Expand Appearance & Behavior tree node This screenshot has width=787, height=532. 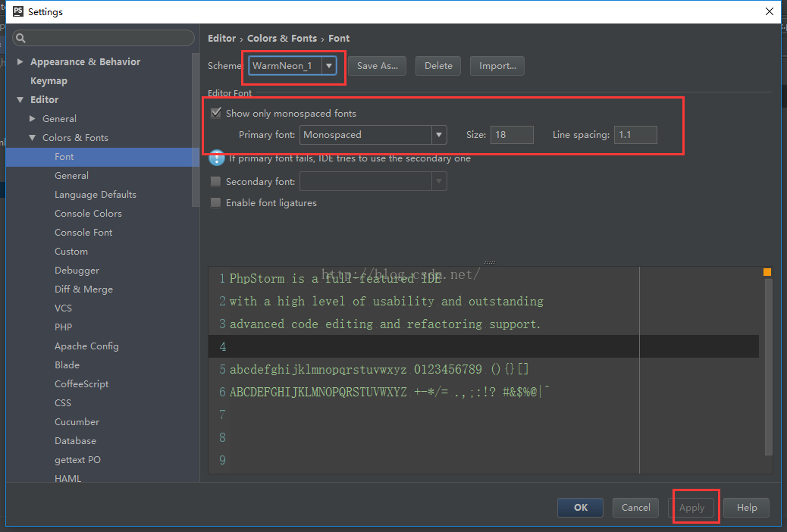pyautogui.click(x=20, y=61)
